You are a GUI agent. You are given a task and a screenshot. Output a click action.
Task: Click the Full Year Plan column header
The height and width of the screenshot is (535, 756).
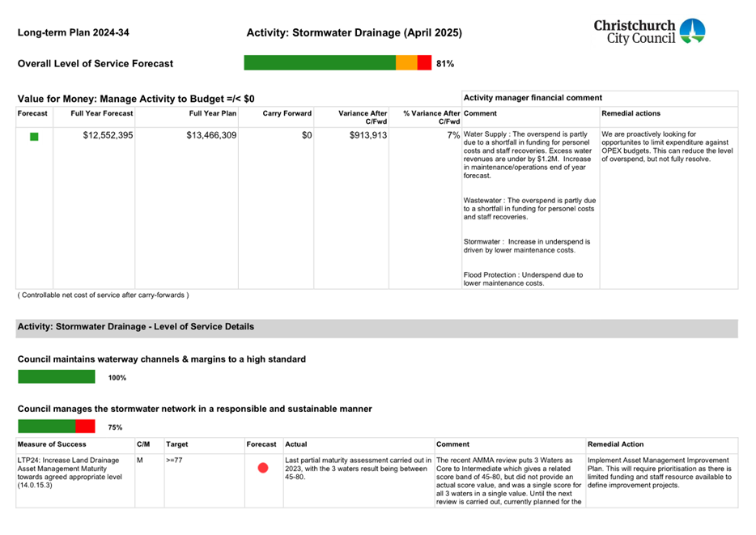tap(213, 113)
